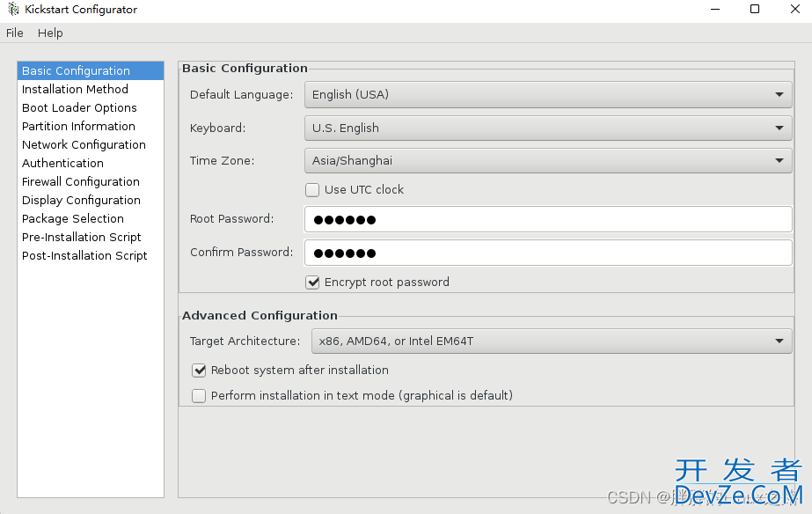The height and width of the screenshot is (514, 812).
Task: Focus the Root Password field
Action: (x=548, y=219)
